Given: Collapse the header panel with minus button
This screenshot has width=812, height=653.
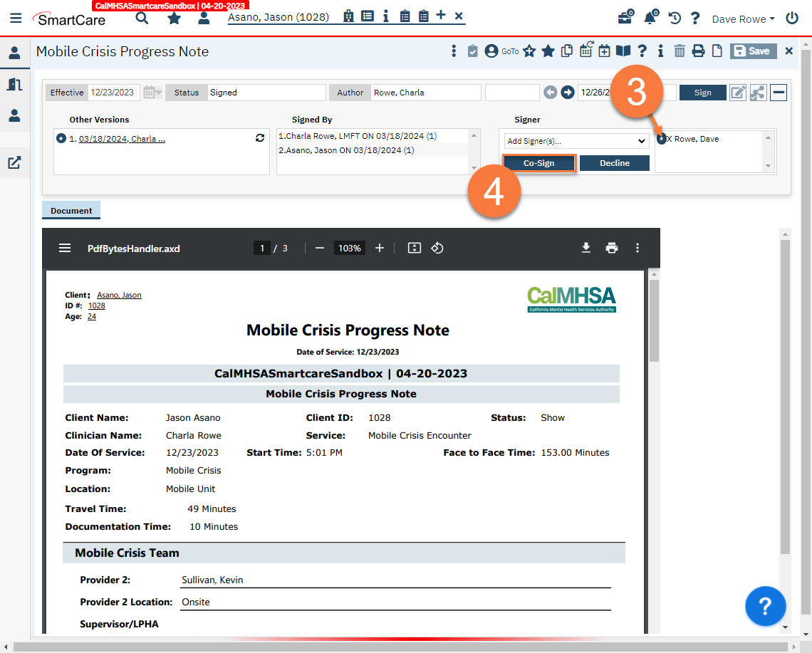Looking at the screenshot, I should pyautogui.click(x=779, y=93).
